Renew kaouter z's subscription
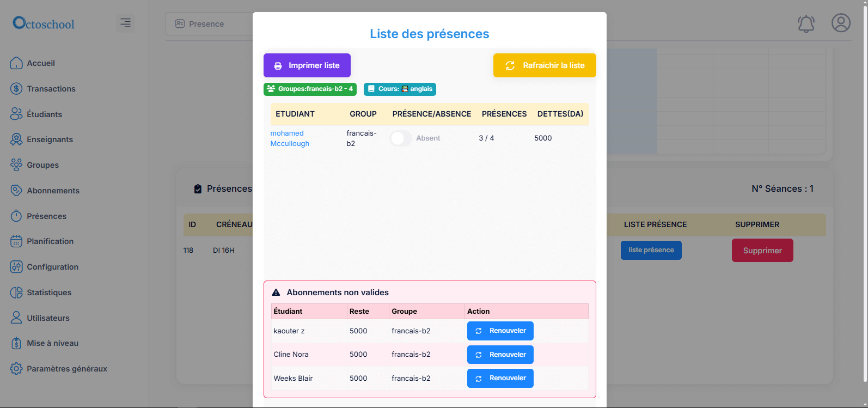Image resolution: width=868 pixels, height=408 pixels. [500, 331]
